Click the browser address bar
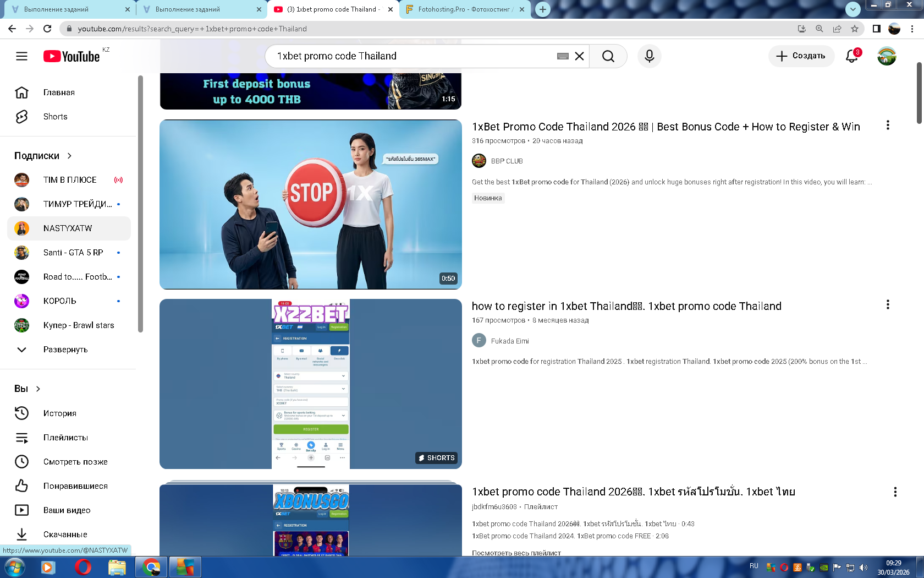 (429, 29)
